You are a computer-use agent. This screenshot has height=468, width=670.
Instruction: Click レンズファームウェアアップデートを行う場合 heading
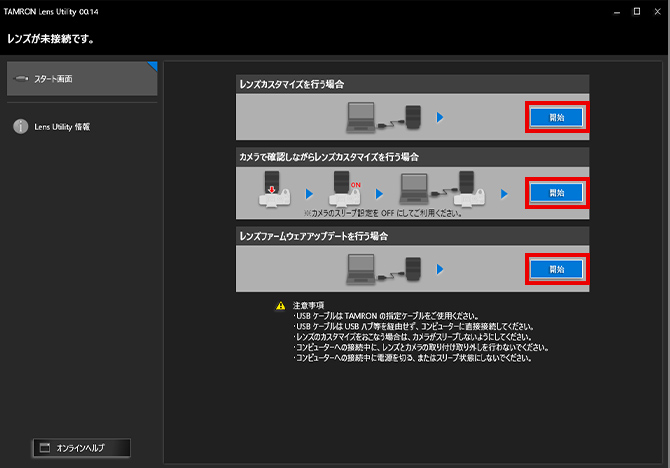pyautogui.click(x=314, y=236)
